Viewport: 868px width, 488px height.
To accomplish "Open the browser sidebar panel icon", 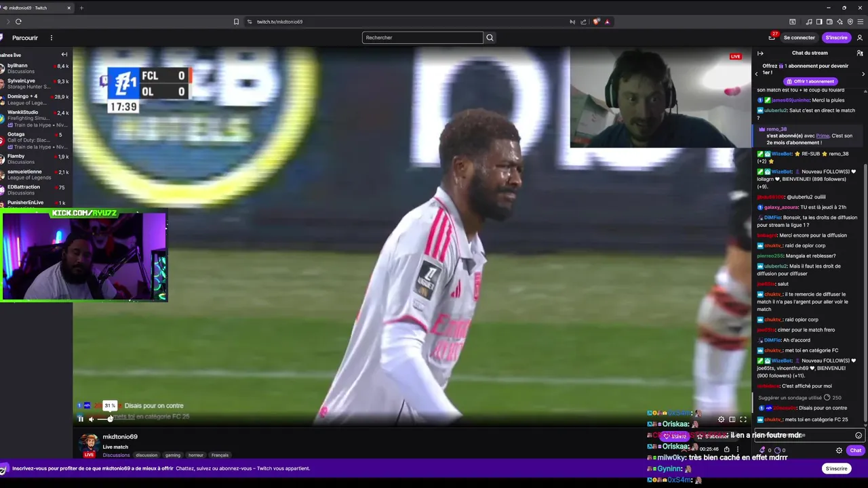I will pos(819,22).
